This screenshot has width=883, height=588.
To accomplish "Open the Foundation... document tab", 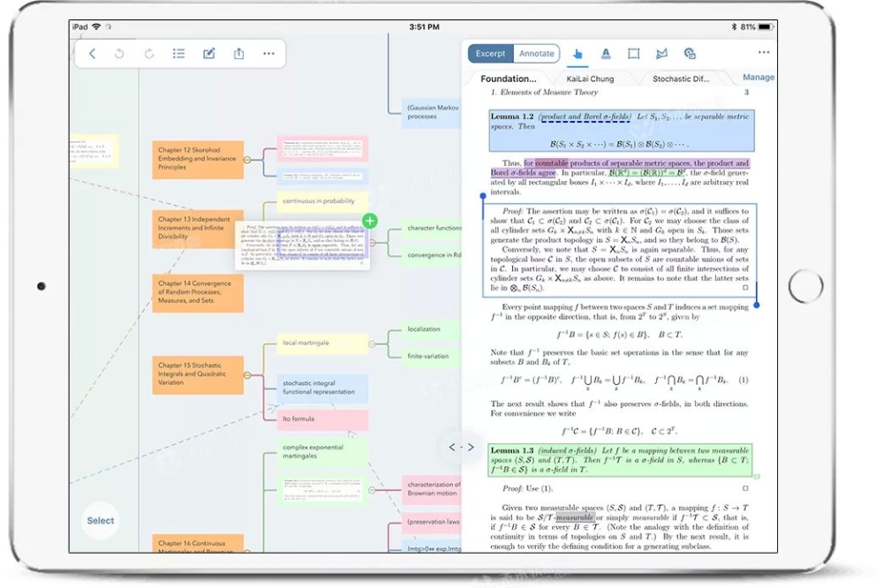I will [508, 79].
